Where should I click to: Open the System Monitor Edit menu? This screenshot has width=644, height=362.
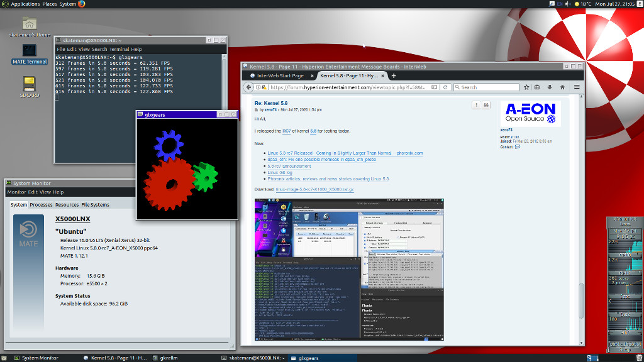[33, 192]
